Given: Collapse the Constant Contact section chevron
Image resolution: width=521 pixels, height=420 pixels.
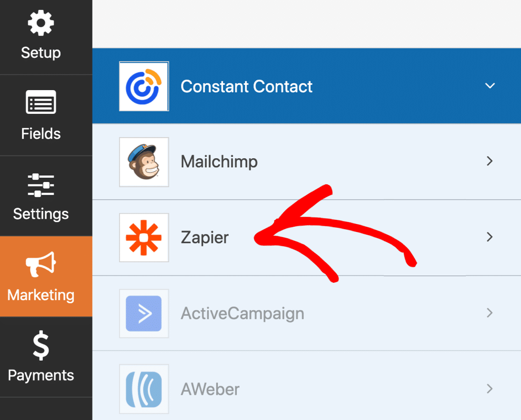Looking at the screenshot, I should (490, 86).
